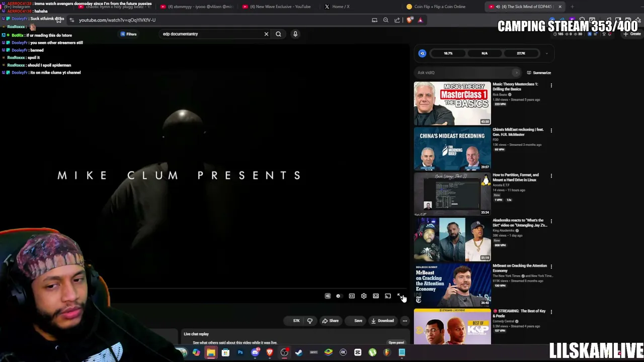Clear the 'edp documentantry' search text

click(x=266, y=34)
